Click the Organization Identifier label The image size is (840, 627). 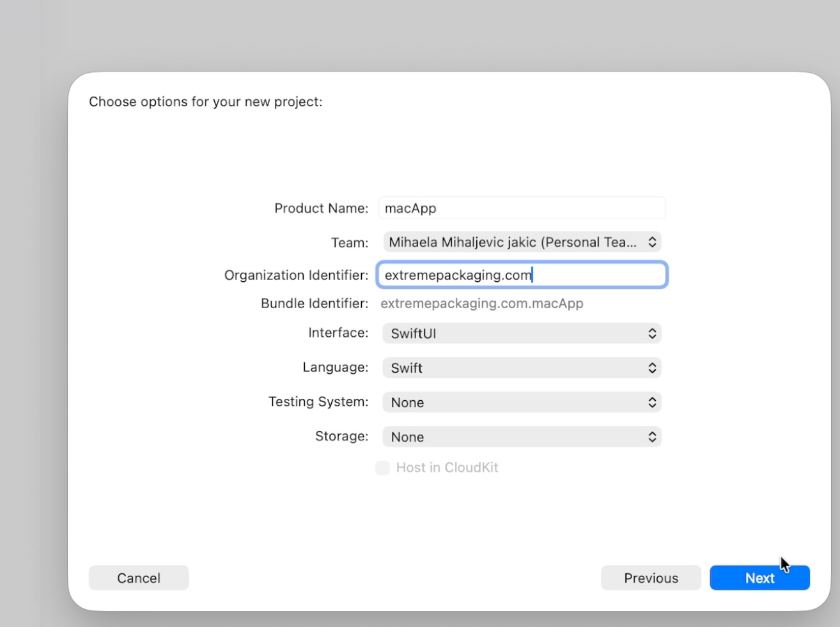pyautogui.click(x=296, y=275)
